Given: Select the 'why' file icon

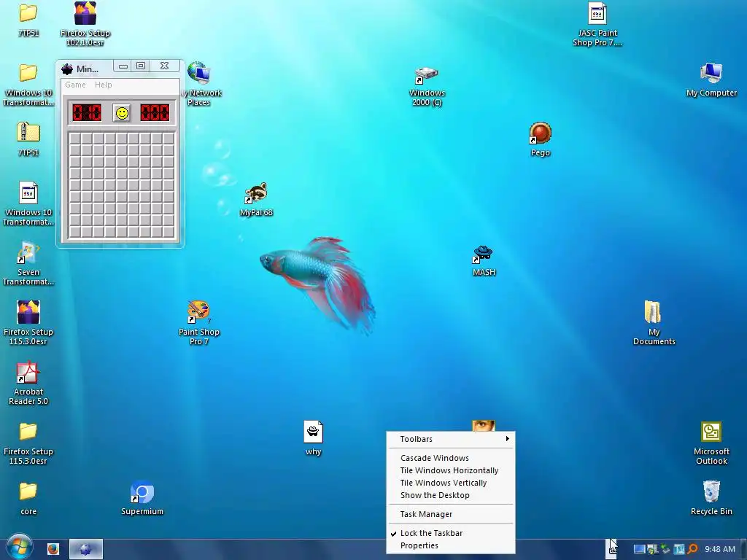Looking at the screenshot, I should pos(313,432).
